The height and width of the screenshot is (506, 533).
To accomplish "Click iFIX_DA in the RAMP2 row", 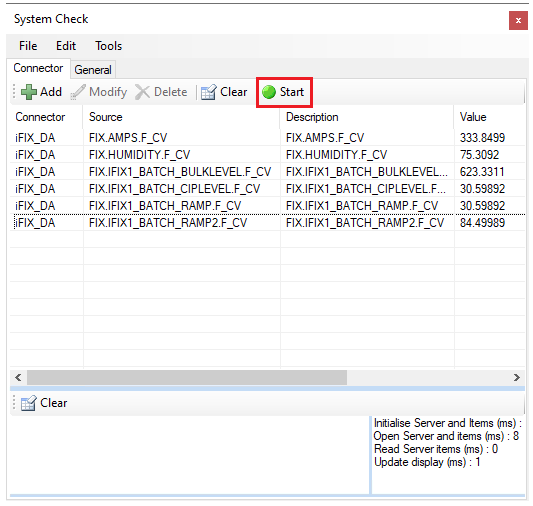I will [x=35, y=223].
